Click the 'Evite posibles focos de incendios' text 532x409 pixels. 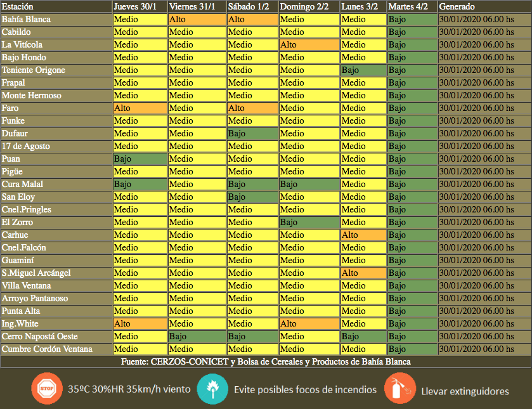click(x=305, y=389)
